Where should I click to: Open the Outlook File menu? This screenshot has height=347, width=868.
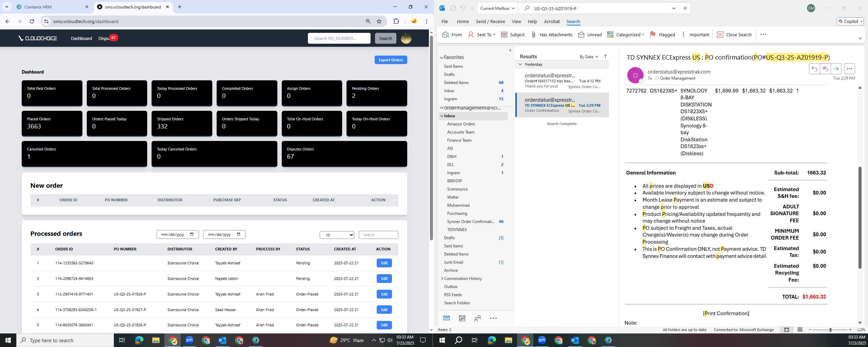[444, 21]
